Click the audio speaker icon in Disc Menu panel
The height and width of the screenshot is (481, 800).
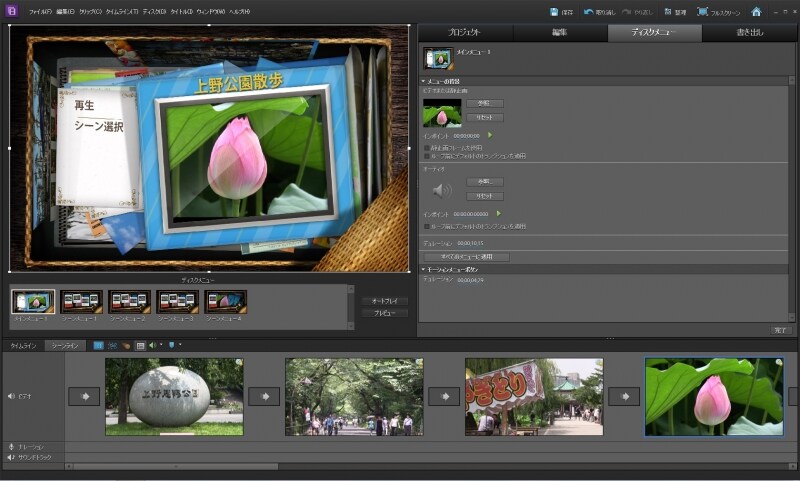tap(441, 189)
